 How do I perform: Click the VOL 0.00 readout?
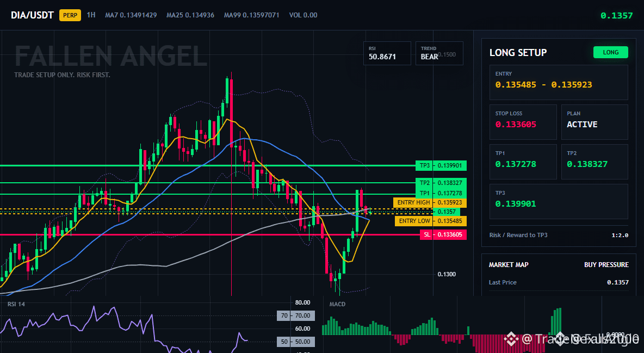[303, 15]
